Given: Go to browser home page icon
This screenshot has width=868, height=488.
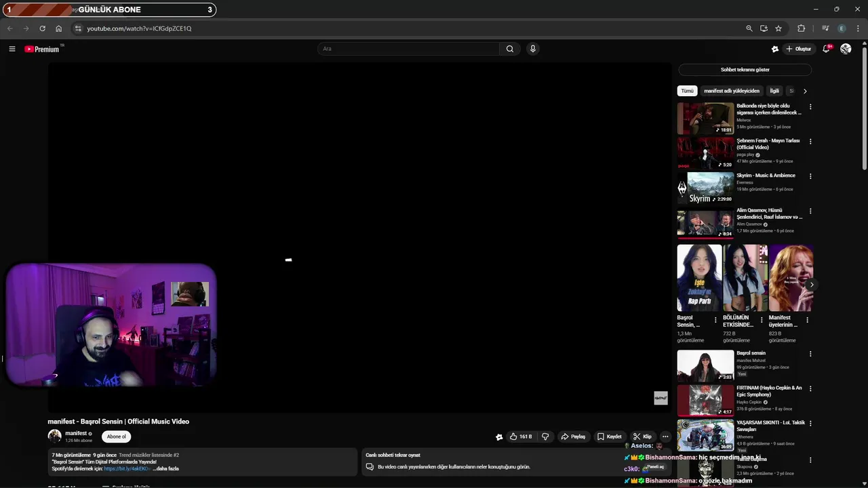Looking at the screenshot, I should click(59, 28).
